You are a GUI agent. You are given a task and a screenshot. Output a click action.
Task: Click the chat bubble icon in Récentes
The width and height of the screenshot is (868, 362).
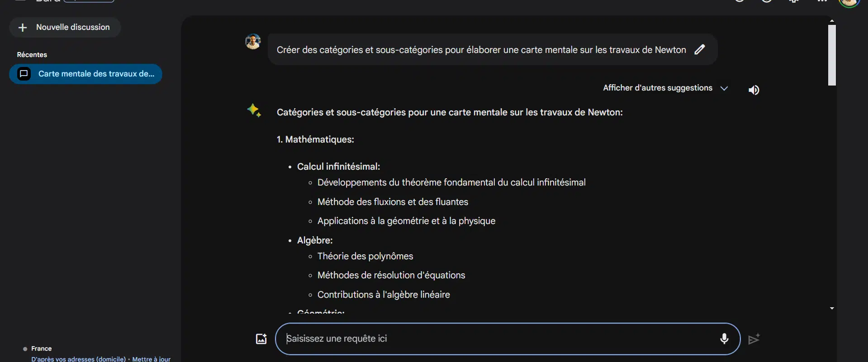click(x=24, y=74)
